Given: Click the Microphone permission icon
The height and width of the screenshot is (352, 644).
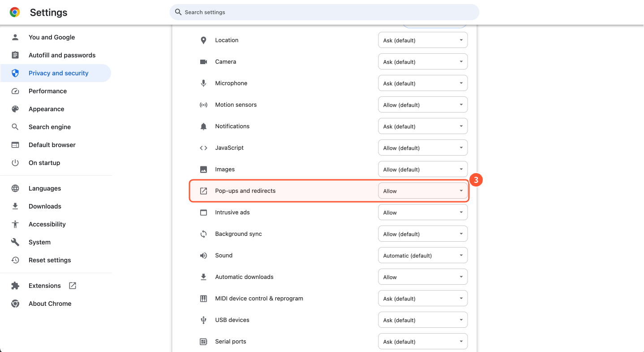Looking at the screenshot, I should click(203, 83).
